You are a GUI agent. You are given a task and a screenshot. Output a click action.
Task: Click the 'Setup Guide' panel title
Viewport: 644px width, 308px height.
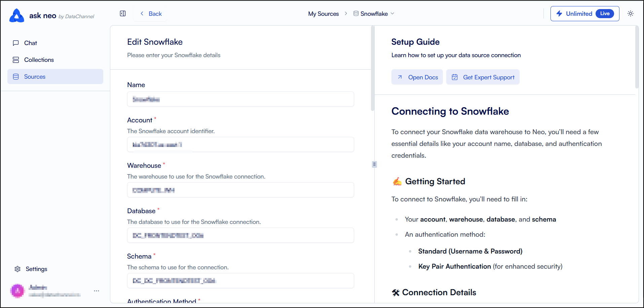(x=415, y=42)
